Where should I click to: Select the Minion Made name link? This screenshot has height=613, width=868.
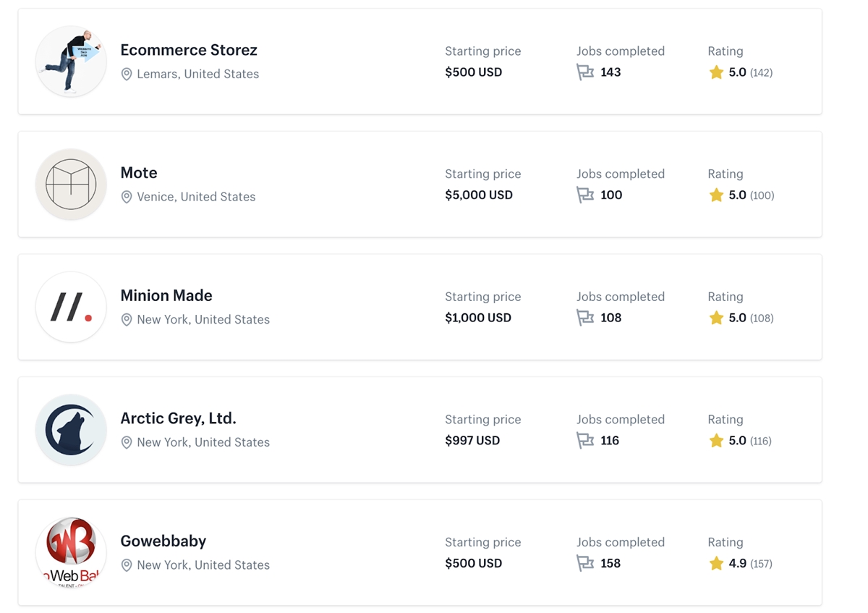pos(166,295)
